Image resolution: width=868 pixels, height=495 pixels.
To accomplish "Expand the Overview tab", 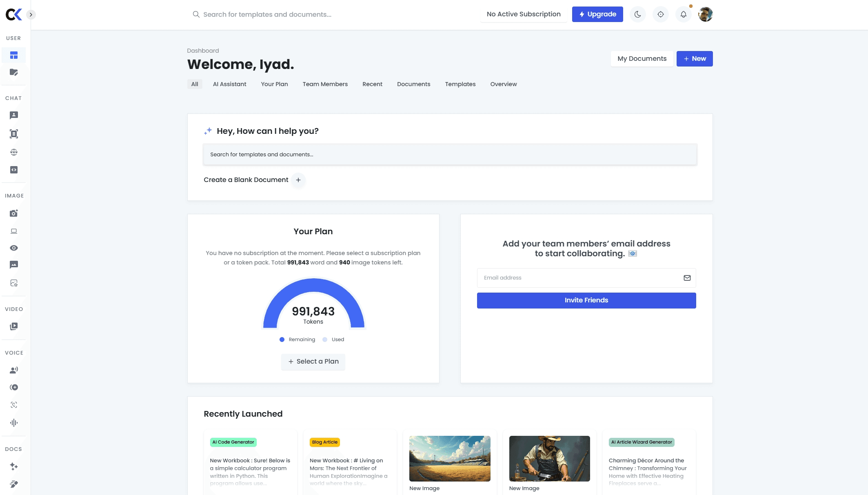I will [x=503, y=84].
